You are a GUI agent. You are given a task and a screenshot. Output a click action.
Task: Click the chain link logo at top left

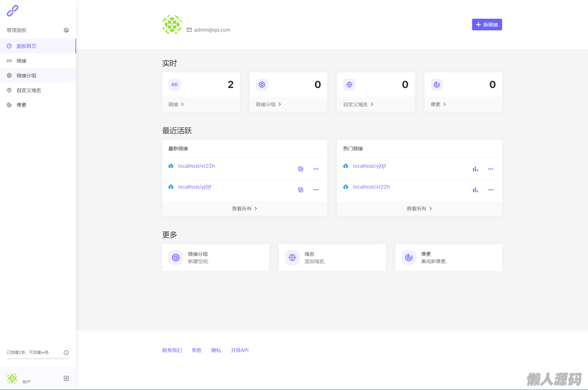13,11
